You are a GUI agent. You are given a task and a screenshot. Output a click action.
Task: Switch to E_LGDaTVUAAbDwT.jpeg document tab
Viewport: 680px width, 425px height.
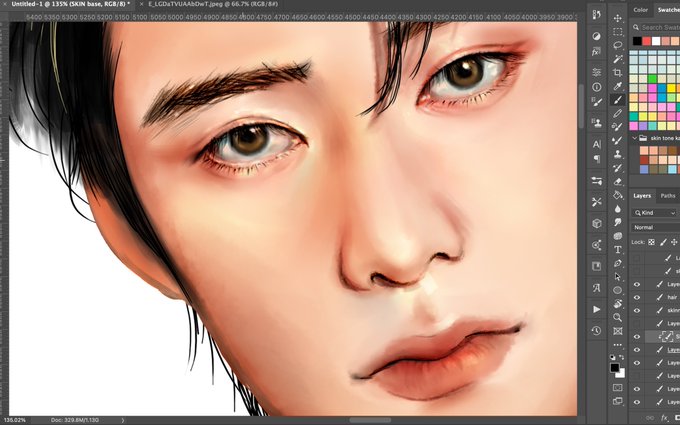coord(213,4)
